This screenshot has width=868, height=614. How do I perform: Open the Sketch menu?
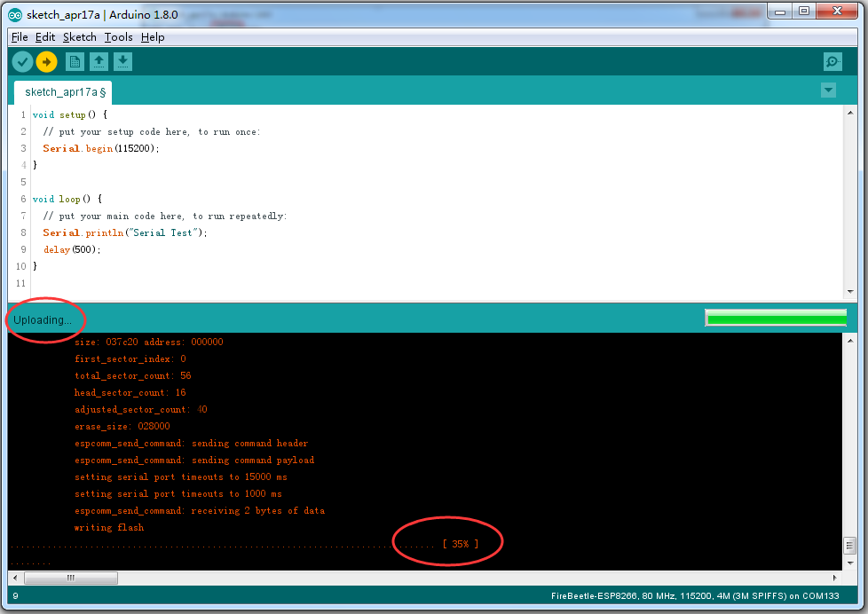(80, 37)
